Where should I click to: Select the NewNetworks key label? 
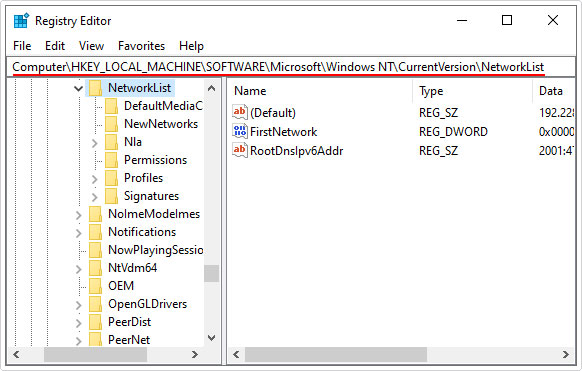pyautogui.click(x=161, y=124)
